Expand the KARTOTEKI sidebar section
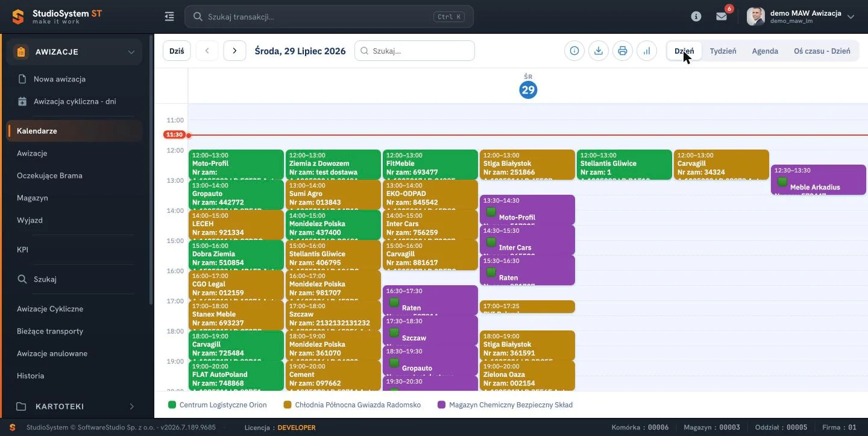The image size is (868, 436). click(74, 406)
